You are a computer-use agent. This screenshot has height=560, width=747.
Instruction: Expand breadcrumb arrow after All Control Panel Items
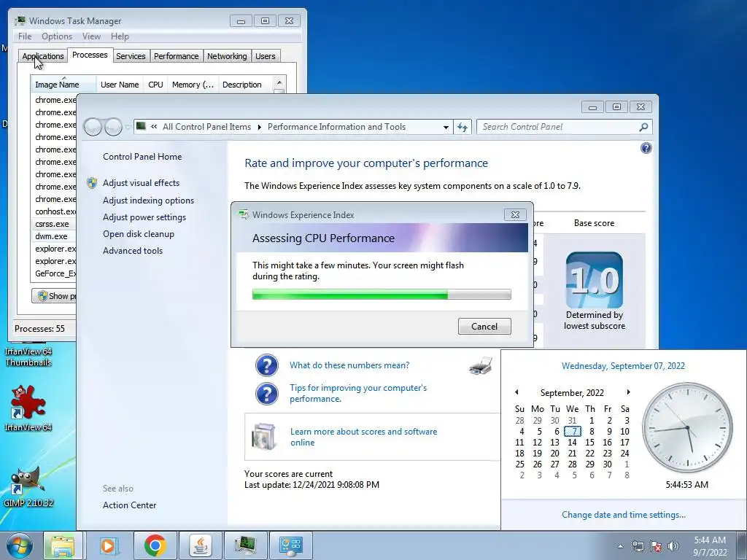(259, 127)
